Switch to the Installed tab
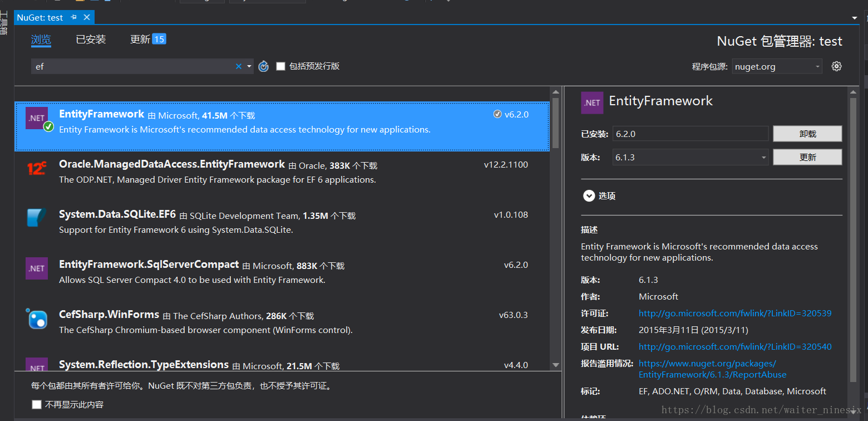The width and height of the screenshot is (868, 421). [91, 39]
